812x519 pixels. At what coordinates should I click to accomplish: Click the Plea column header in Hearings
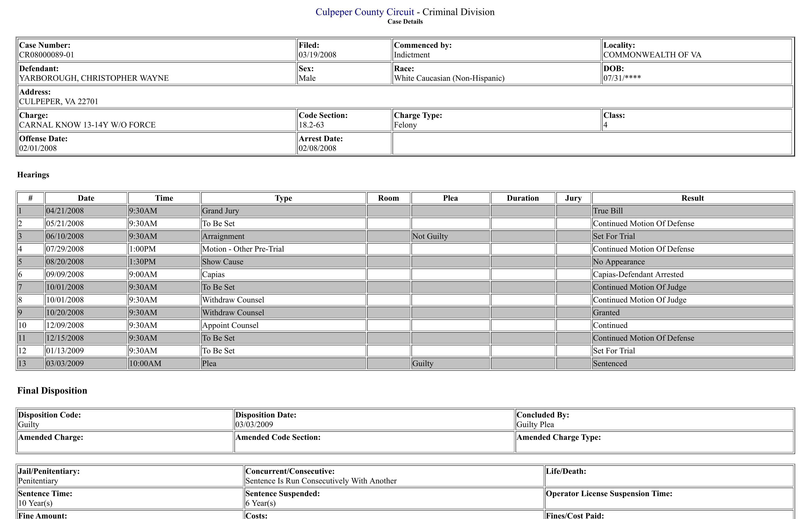[x=450, y=198]
